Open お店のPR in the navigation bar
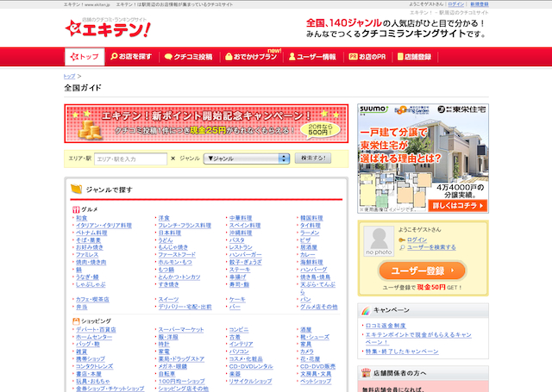 coord(367,57)
